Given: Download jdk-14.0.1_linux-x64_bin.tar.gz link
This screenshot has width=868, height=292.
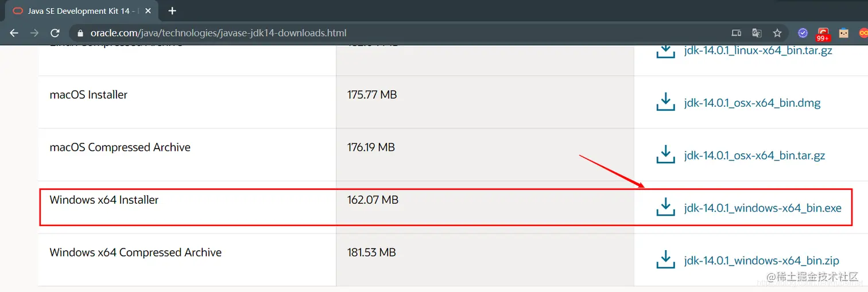Looking at the screenshot, I should [x=758, y=50].
